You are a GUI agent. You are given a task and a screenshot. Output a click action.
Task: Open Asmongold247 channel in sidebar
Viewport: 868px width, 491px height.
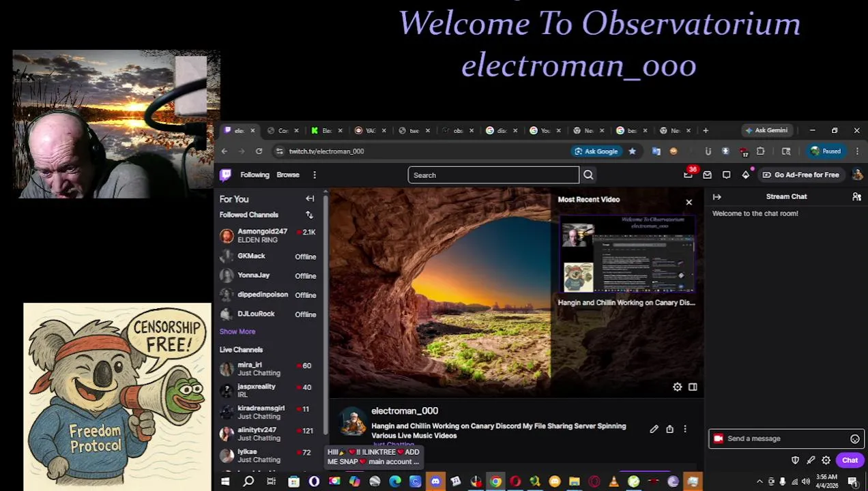tap(268, 236)
